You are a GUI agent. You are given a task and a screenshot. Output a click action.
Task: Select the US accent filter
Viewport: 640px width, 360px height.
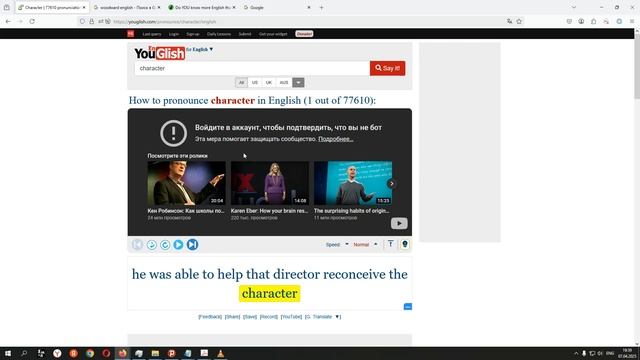(x=255, y=82)
